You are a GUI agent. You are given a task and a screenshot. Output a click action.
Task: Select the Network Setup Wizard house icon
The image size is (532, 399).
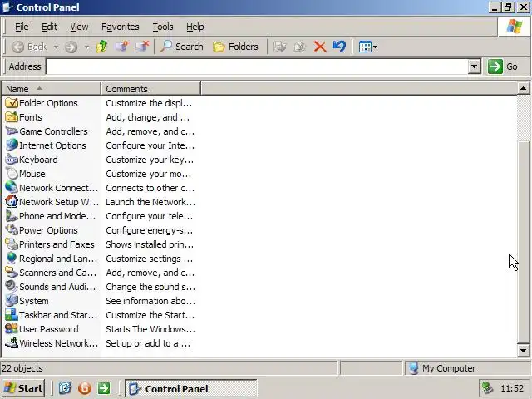12,202
